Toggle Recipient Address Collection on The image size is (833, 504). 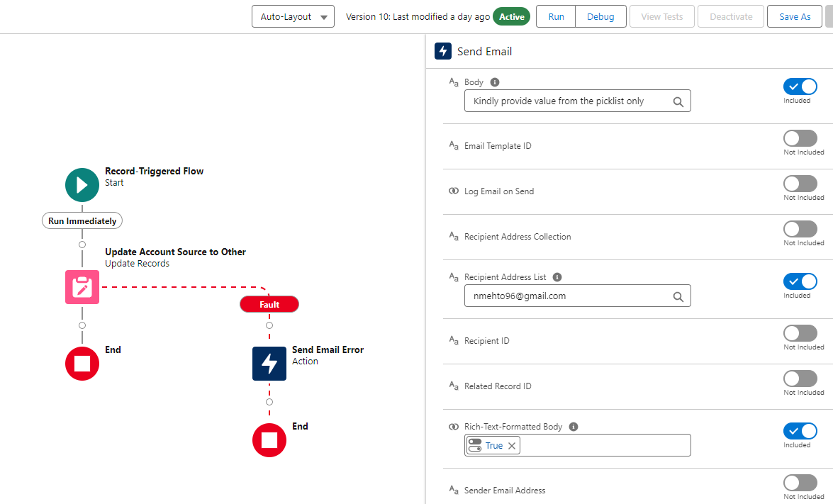800,229
